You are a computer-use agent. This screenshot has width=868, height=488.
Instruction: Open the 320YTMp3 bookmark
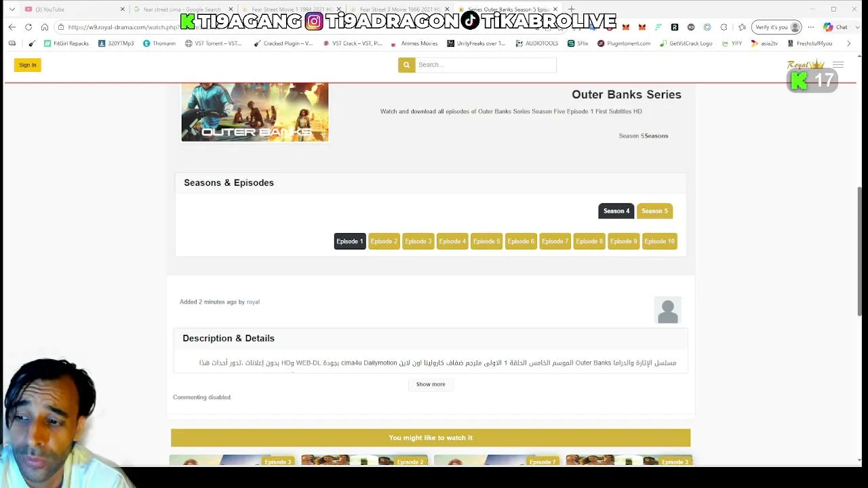click(x=116, y=43)
